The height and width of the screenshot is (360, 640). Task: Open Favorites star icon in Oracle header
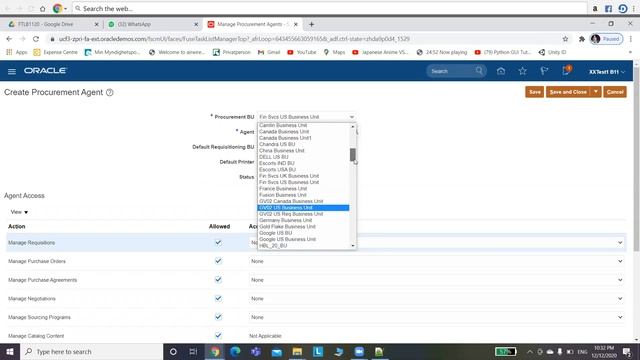pos(522,71)
